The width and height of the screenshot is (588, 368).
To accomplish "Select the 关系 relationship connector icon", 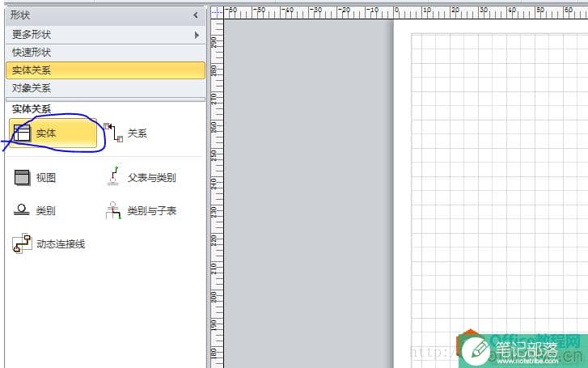I will pos(113,133).
